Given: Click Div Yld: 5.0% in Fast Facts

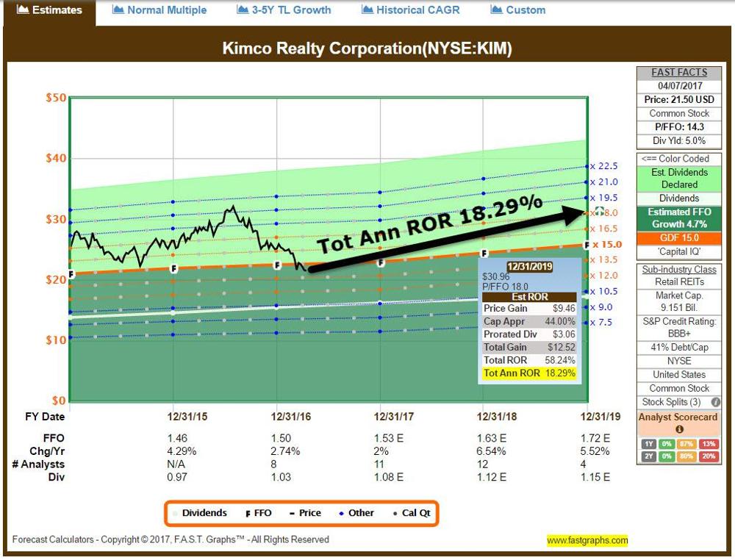Looking at the screenshot, I should coord(679,140).
